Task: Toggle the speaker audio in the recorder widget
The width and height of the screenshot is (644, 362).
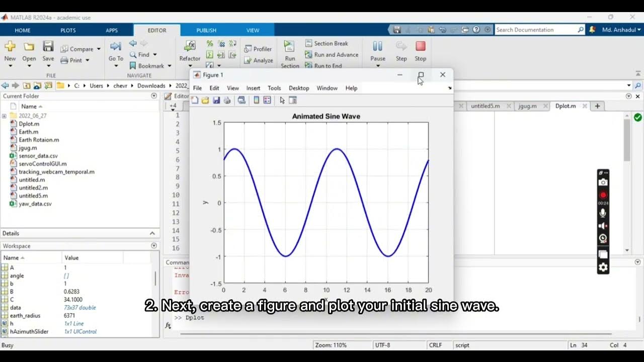Action: [603, 226]
